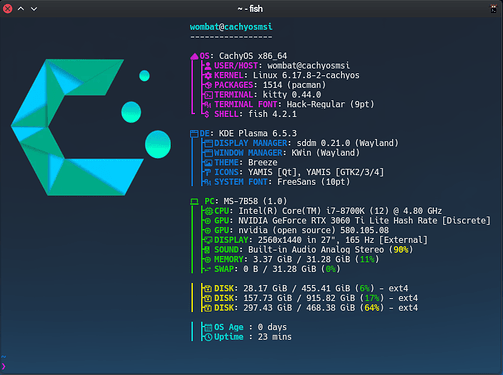Click the terminal icon beside TERMINAL

coord(208,95)
